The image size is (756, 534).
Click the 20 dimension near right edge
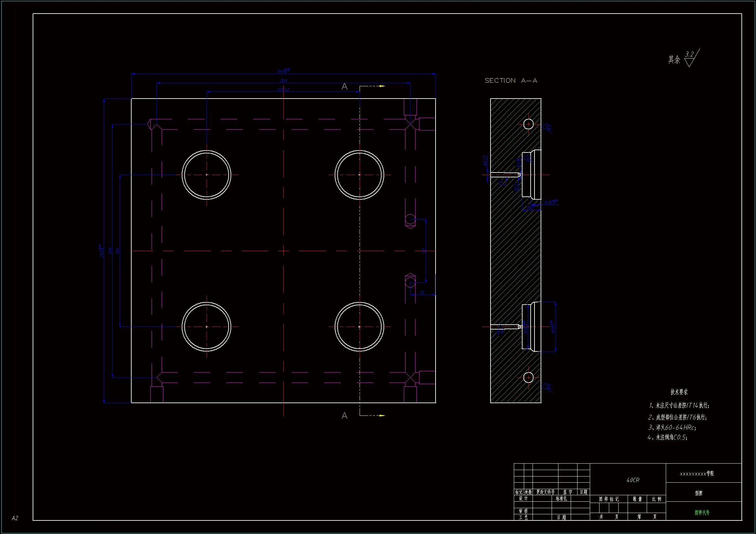click(x=422, y=292)
